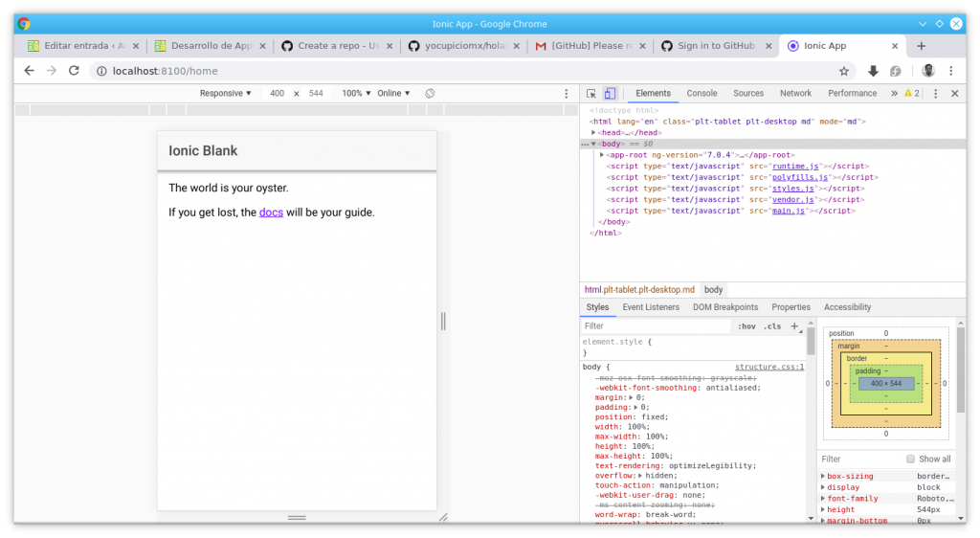The height and width of the screenshot is (538, 980).
Task: Open the 100% zoom dropdown
Action: coord(356,93)
